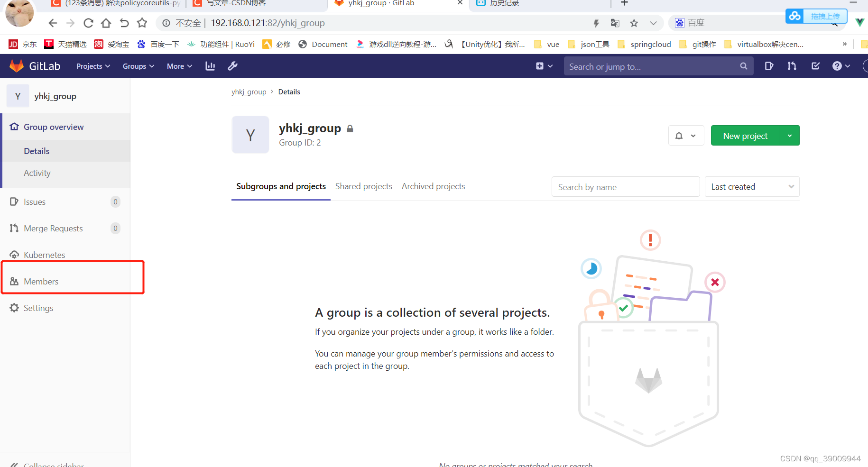Expand the More dropdown menu
This screenshot has height=467, width=868.
tap(179, 66)
